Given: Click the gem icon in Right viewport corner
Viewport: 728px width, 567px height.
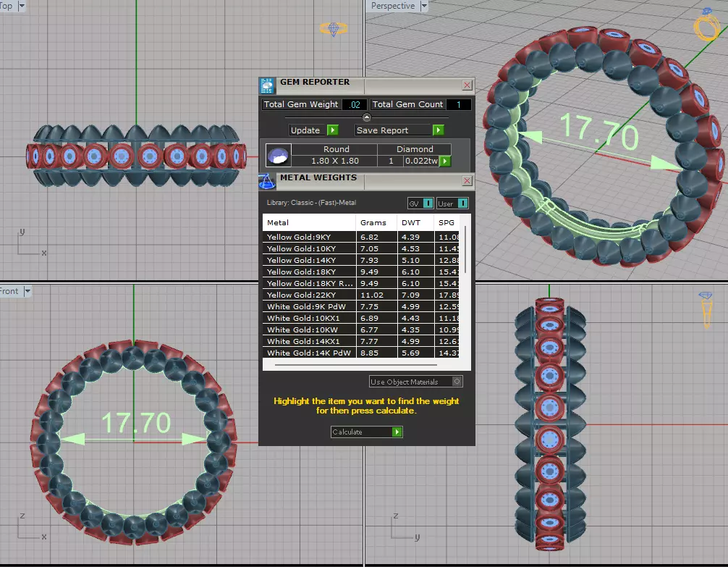Looking at the screenshot, I should (x=706, y=309).
